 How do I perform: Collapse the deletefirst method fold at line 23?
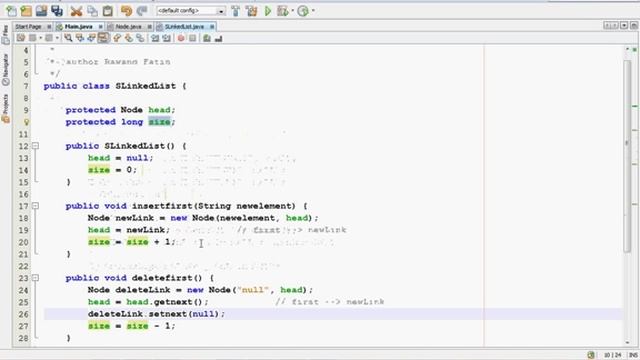point(36,278)
